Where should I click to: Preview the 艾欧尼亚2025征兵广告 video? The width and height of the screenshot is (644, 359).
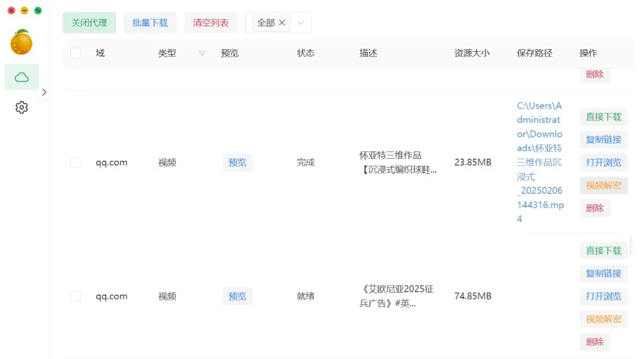237,296
